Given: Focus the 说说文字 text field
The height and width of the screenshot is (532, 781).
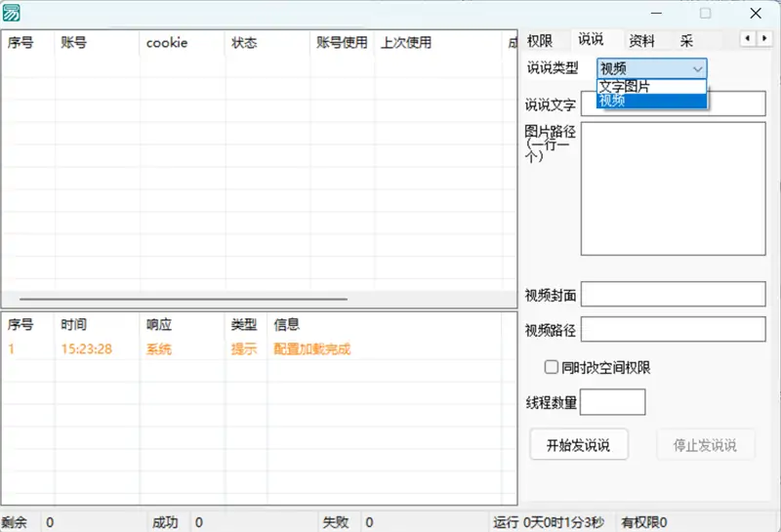Looking at the screenshot, I should (674, 104).
